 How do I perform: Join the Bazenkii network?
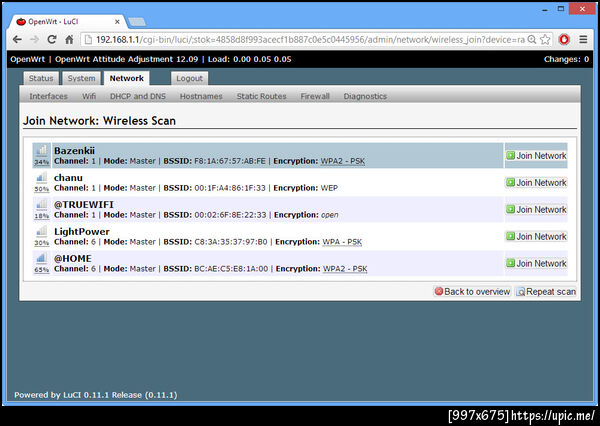536,155
